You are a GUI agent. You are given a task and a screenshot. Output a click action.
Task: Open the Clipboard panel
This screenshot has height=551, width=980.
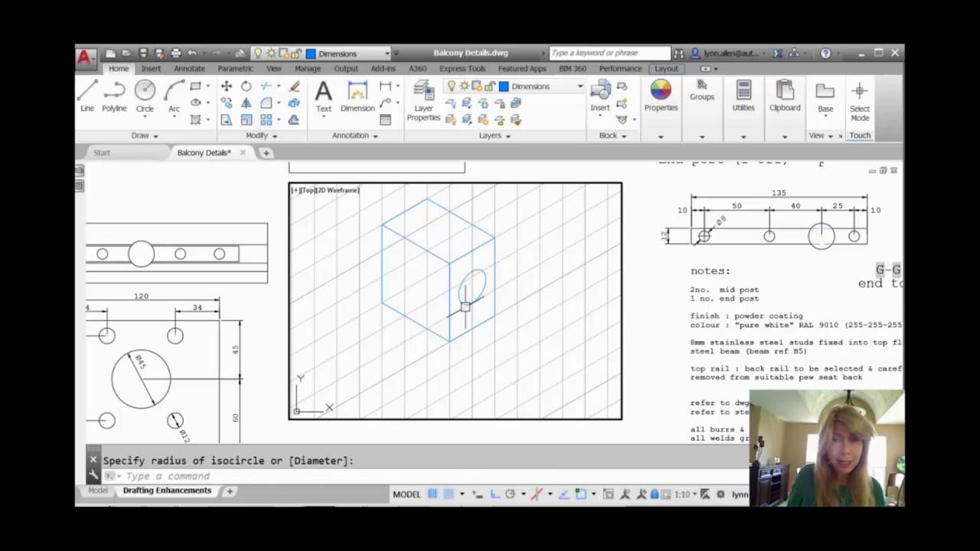(785, 96)
